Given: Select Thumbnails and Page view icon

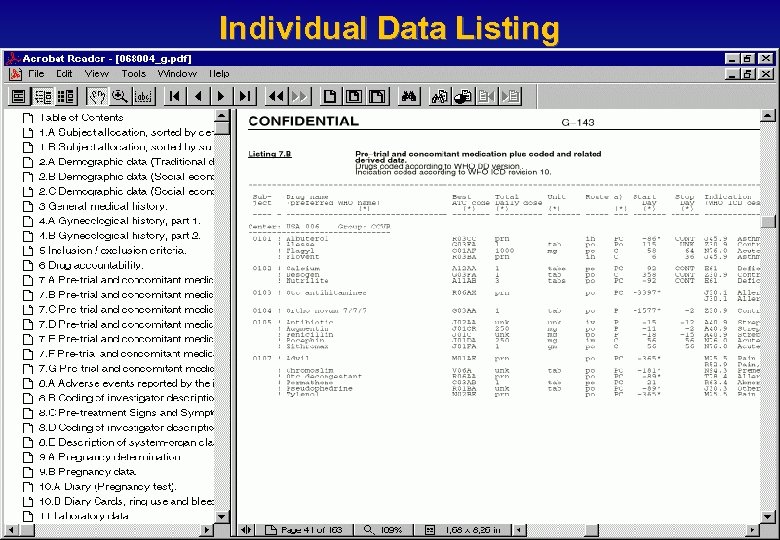Looking at the screenshot, I should [x=66, y=96].
